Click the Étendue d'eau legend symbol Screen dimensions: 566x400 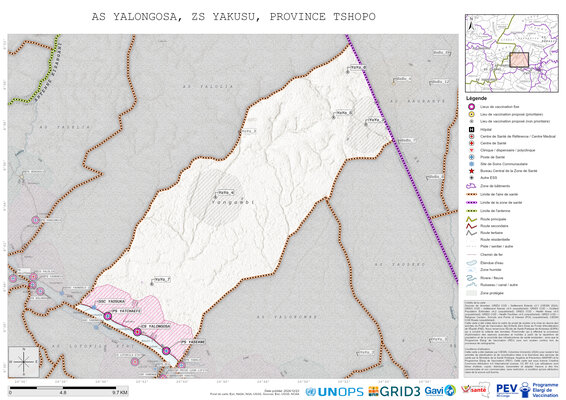coord(471,263)
